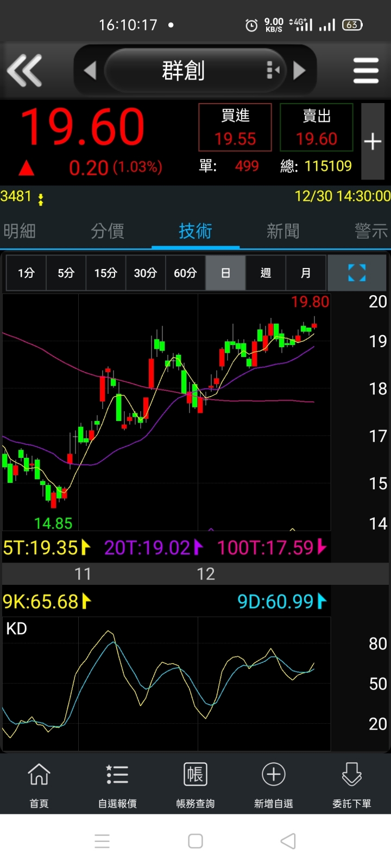The image size is (391, 868).
Task: Tap the stock code 3481
Action: [16, 196]
